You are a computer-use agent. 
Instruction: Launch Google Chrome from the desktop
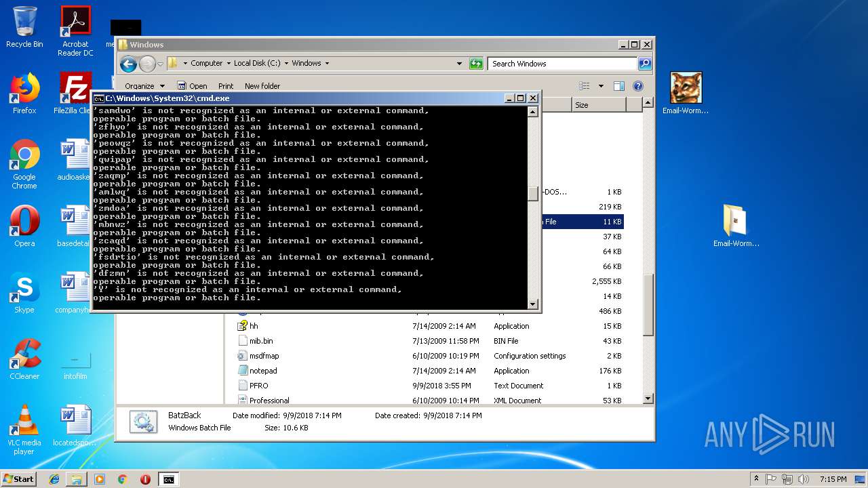pyautogui.click(x=24, y=164)
